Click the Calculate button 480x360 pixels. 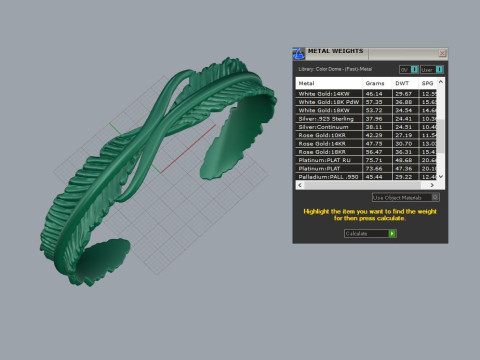[x=370, y=233]
